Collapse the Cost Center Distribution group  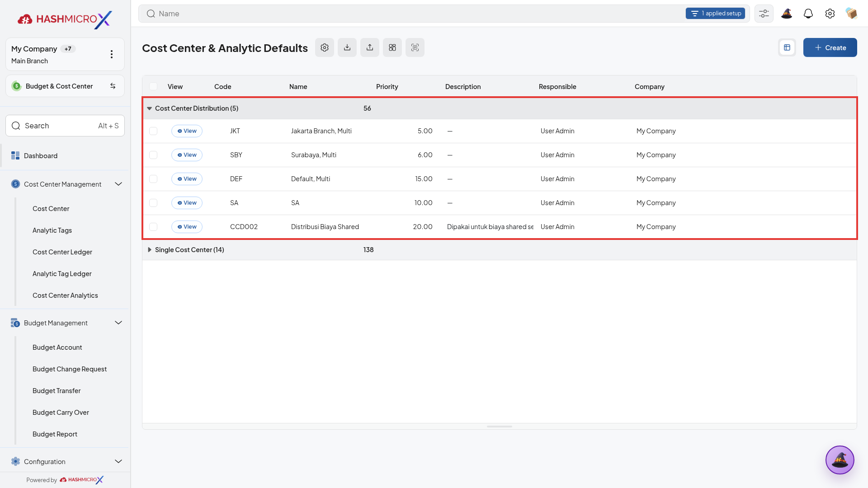coord(149,108)
